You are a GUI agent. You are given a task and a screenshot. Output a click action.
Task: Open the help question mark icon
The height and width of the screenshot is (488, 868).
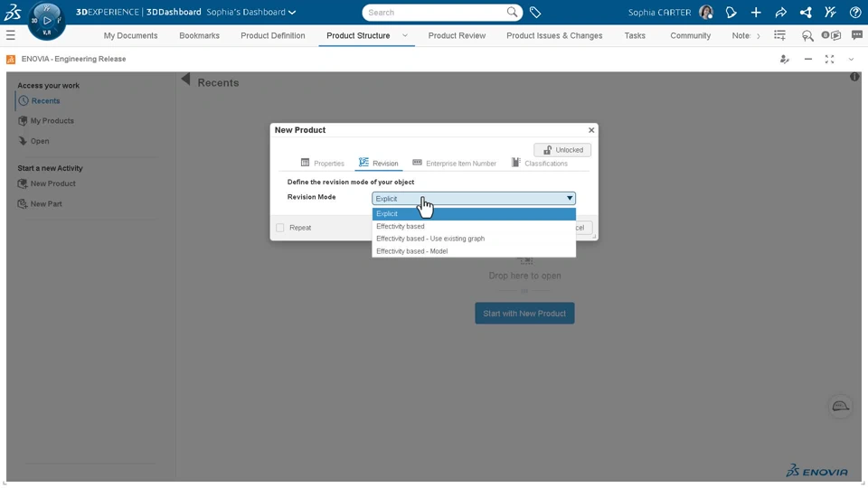coord(855,12)
